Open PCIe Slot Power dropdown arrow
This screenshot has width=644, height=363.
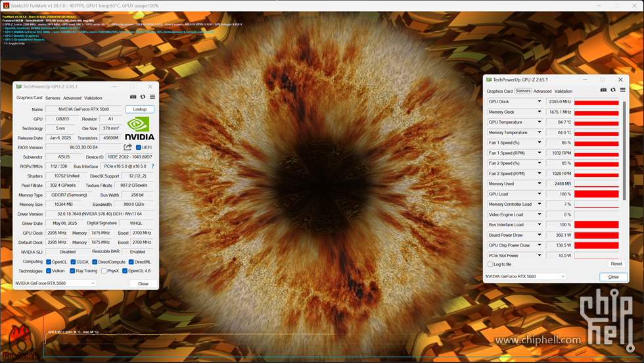540,255
